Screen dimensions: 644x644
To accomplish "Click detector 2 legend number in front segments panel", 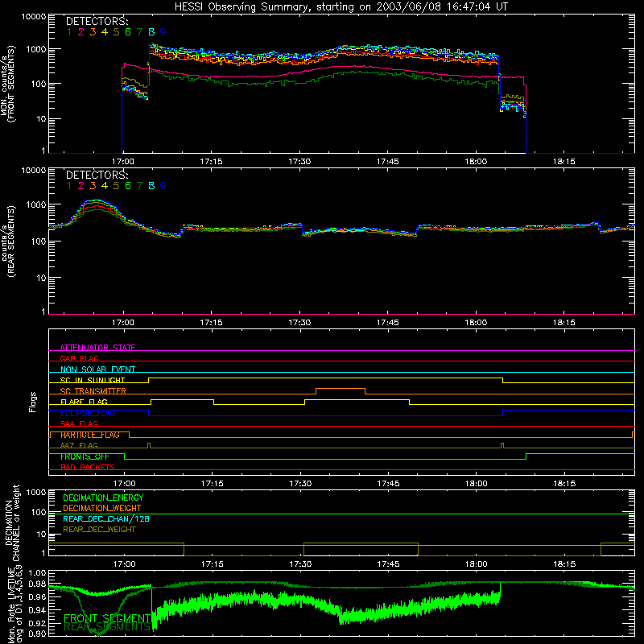I will pyautogui.click(x=81, y=32).
